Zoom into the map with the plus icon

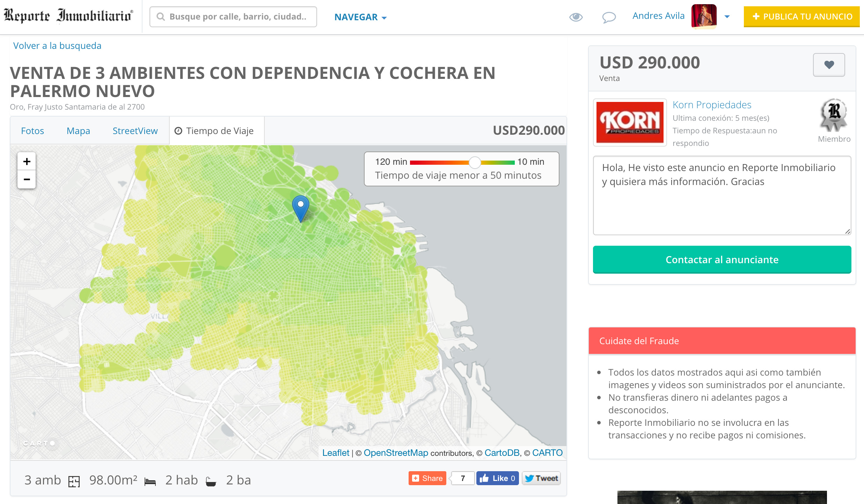pos(27,161)
